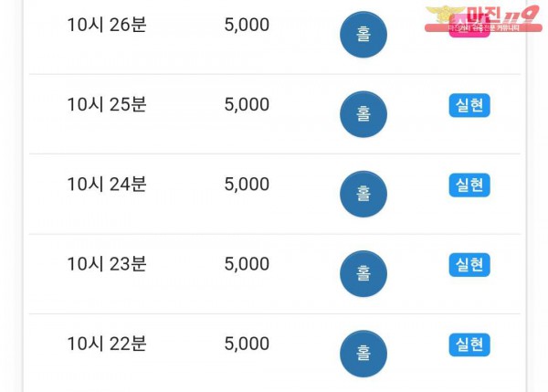Click the 마진 watermark logo
The height and width of the screenshot is (392, 548).
[483, 19]
